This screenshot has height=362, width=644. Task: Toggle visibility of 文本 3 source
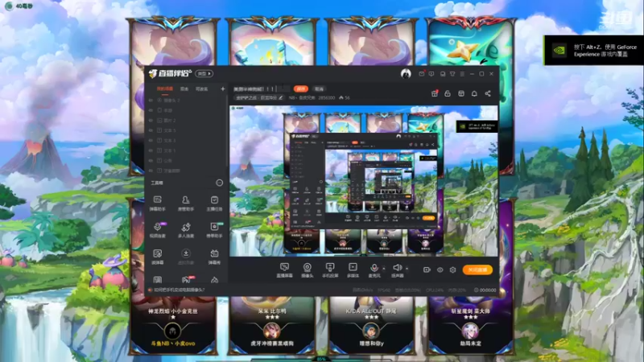[151, 140]
